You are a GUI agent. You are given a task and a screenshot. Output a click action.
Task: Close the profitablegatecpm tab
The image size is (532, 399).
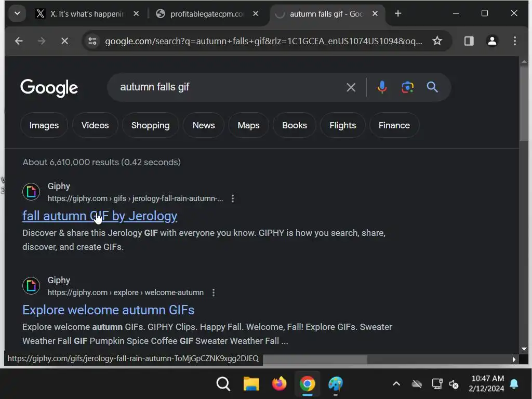(256, 14)
